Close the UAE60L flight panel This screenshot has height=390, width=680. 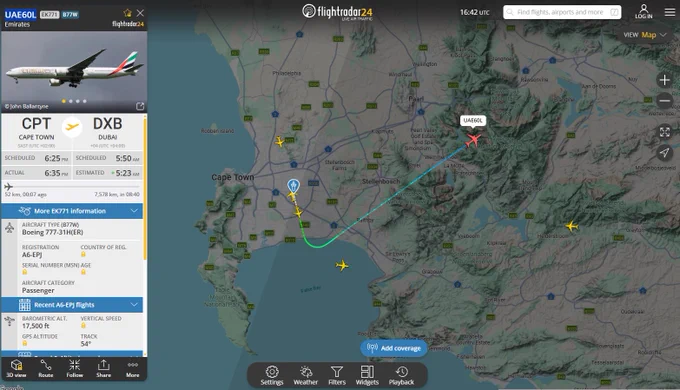140,13
